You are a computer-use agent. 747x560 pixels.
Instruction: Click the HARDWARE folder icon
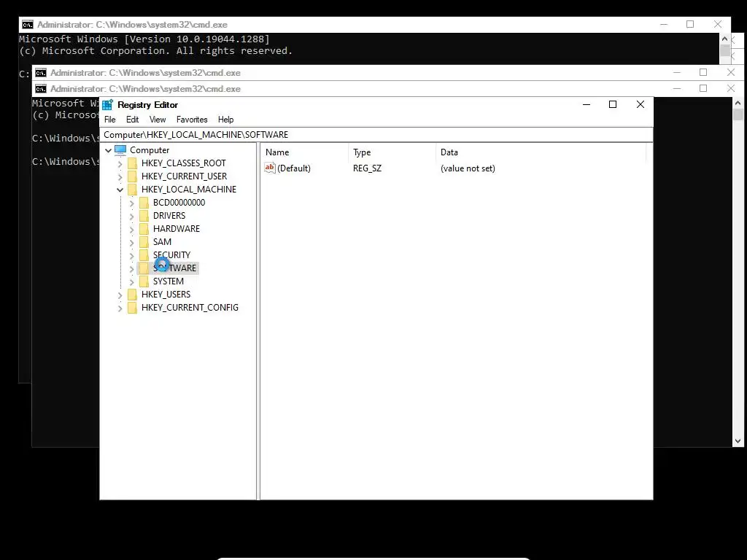point(144,229)
